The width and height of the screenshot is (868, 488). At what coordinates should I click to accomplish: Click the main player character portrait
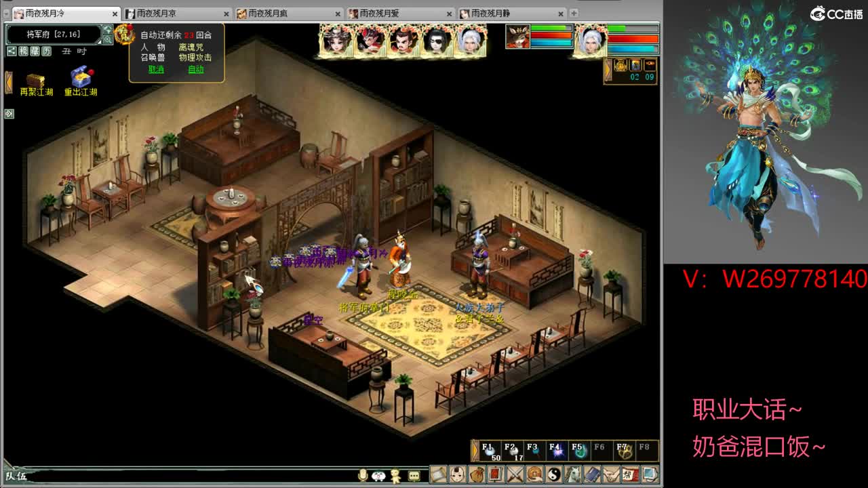(x=591, y=41)
